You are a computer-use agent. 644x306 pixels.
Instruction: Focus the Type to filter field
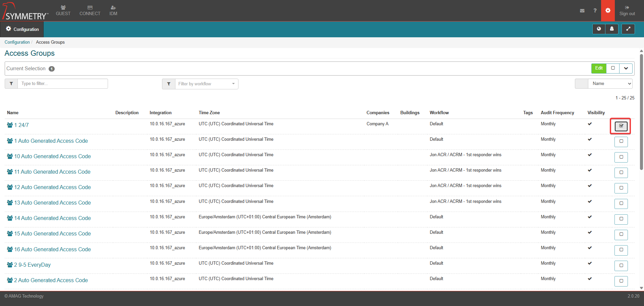63,84
